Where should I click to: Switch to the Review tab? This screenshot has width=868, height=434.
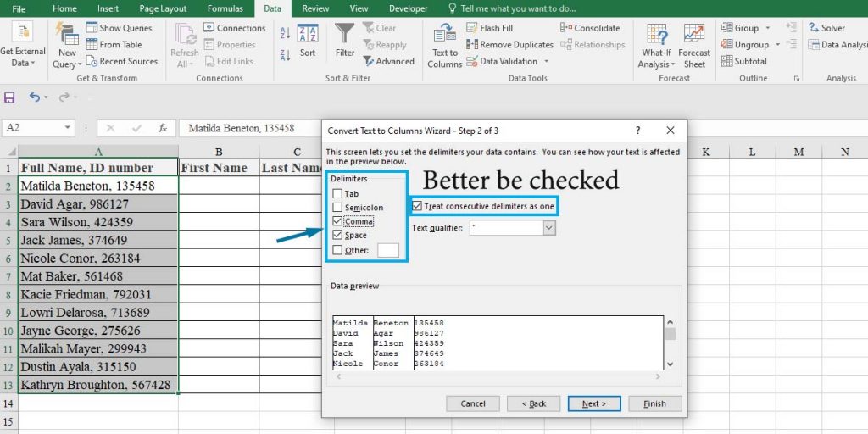tap(315, 8)
